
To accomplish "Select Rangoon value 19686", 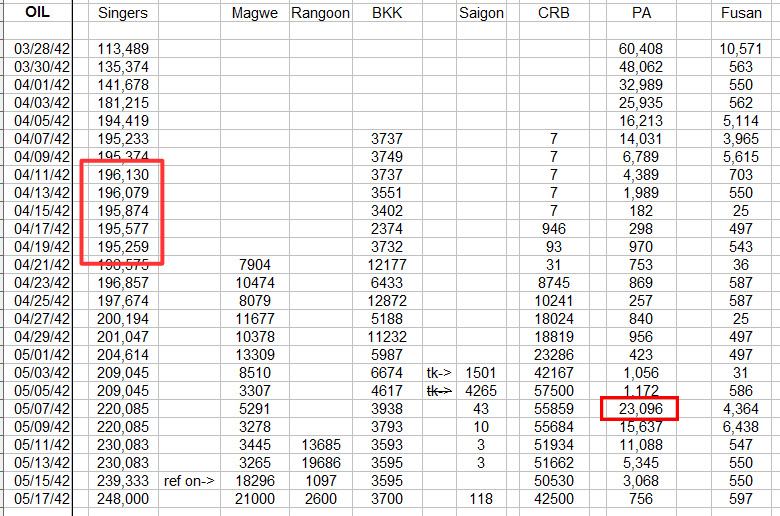I will tap(321, 463).
